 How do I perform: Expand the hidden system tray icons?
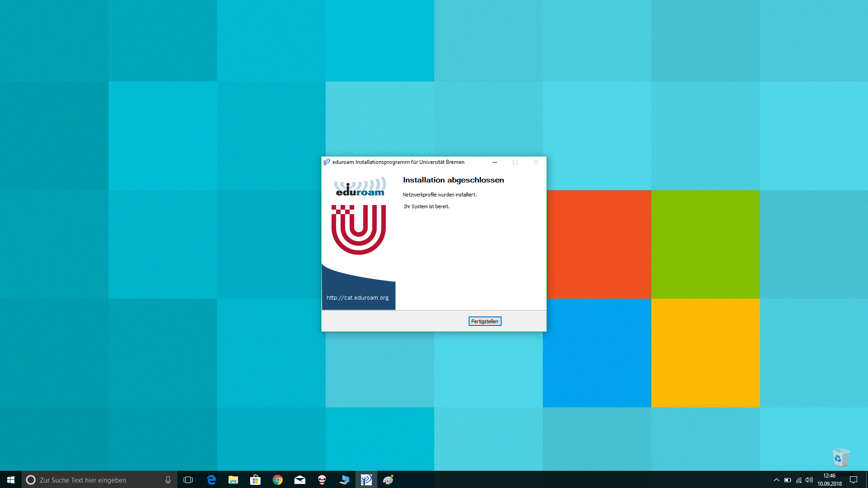776,480
